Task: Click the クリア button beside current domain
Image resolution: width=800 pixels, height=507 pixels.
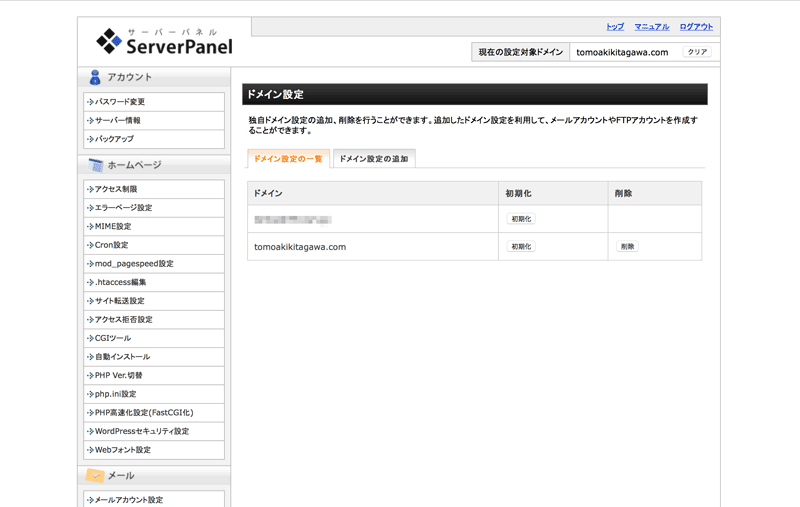Action: [697, 52]
